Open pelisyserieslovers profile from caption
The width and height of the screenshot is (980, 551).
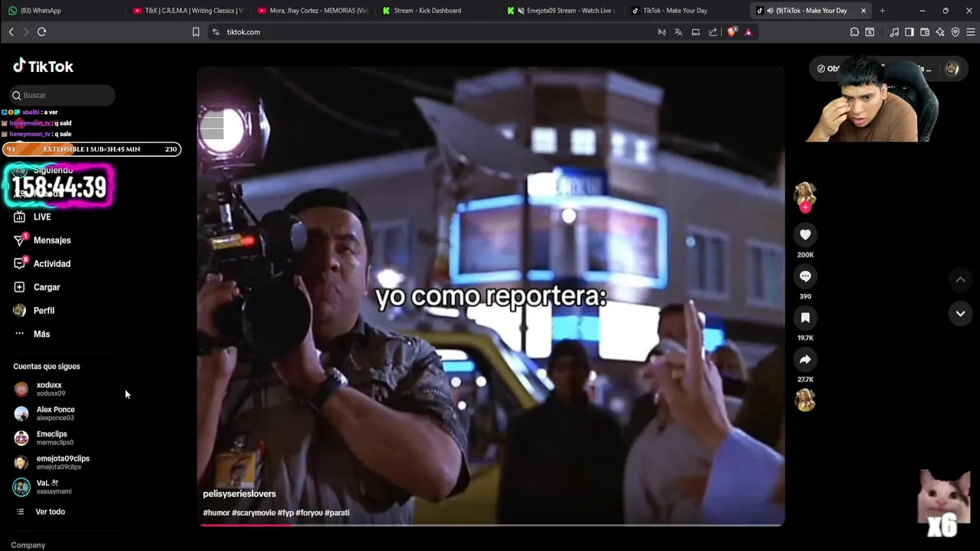point(239,494)
